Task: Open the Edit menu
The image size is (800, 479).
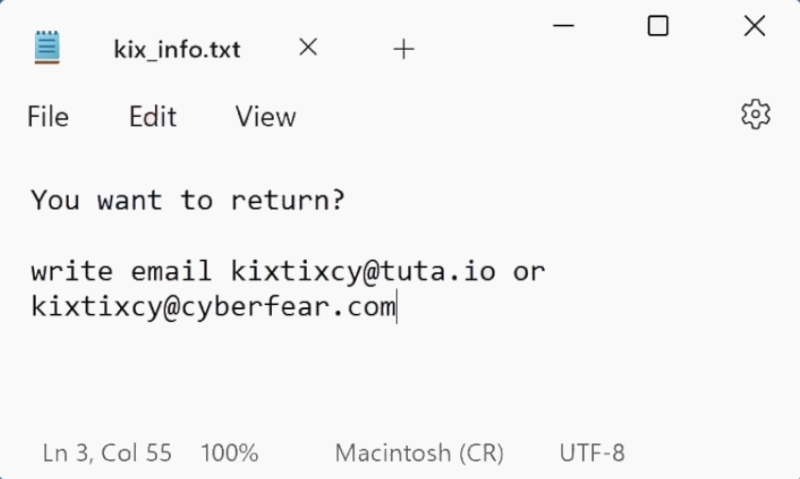Action: (x=152, y=117)
